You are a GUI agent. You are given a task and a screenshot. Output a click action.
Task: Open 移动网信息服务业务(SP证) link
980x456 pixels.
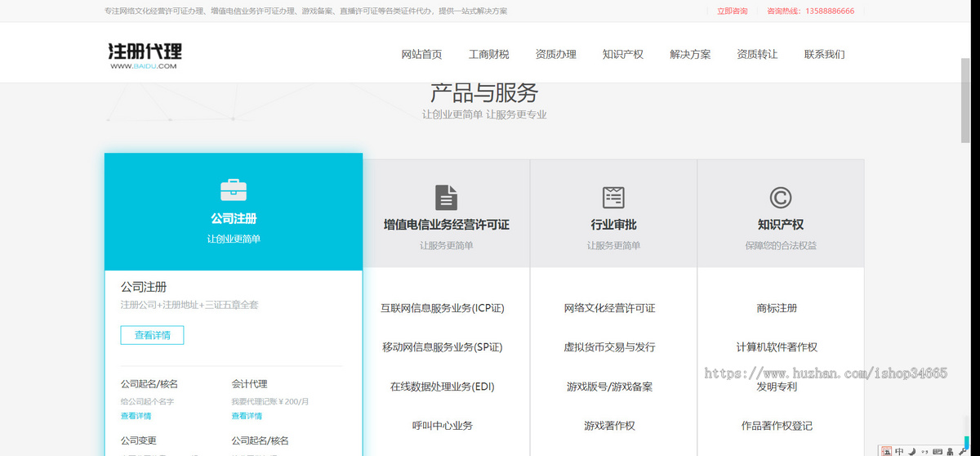pyautogui.click(x=442, y=347)
